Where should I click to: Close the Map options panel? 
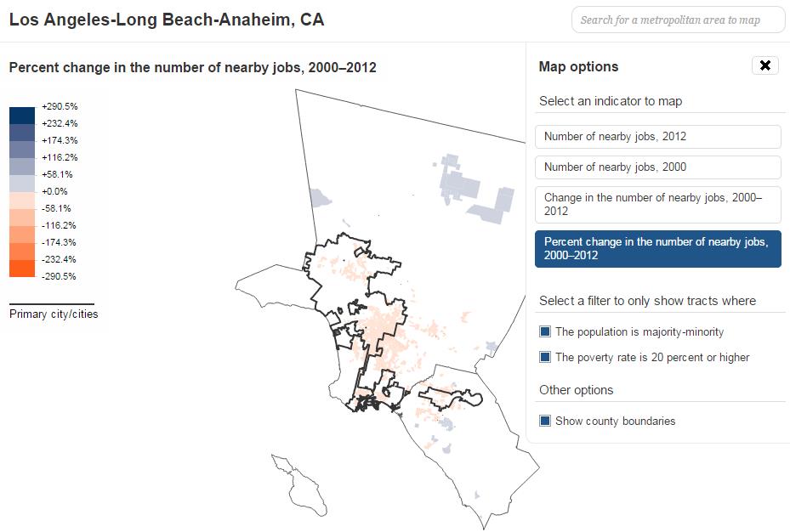[x=764, y=65]
